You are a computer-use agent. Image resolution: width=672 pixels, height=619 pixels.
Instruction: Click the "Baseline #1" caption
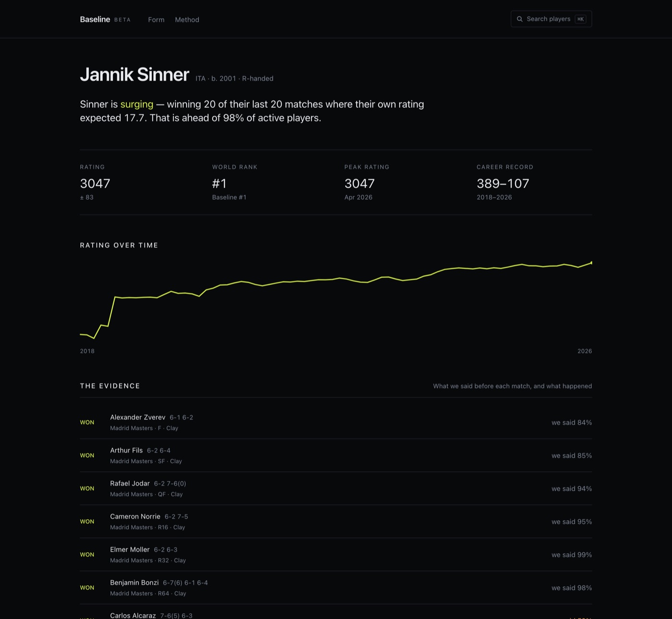click(x=229, y=197)
